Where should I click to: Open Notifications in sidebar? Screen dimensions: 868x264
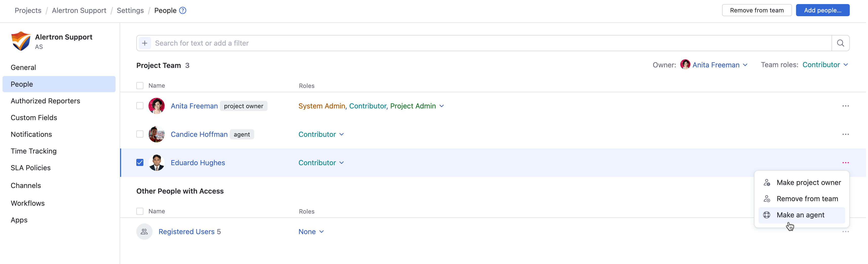click(x=59, y=134)
